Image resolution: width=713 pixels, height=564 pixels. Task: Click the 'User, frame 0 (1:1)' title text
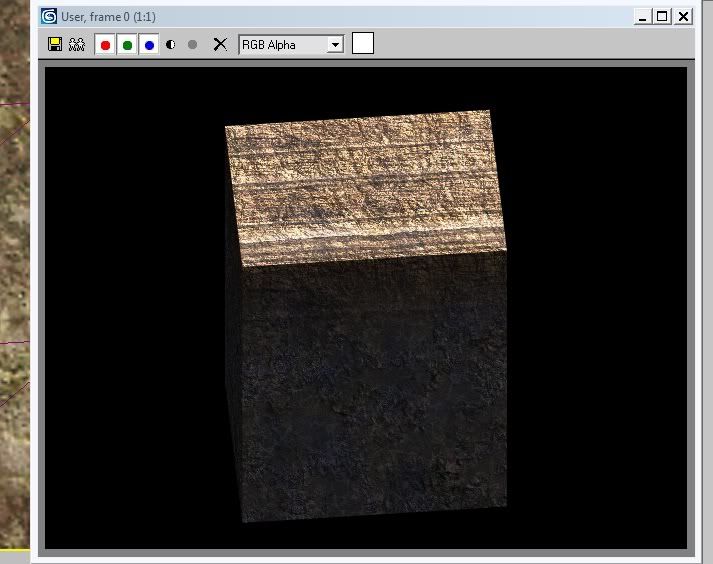[108, 17]
